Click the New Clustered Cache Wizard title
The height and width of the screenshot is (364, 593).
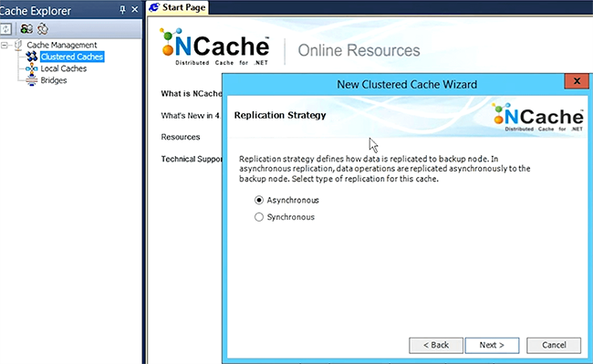[407, 84]
